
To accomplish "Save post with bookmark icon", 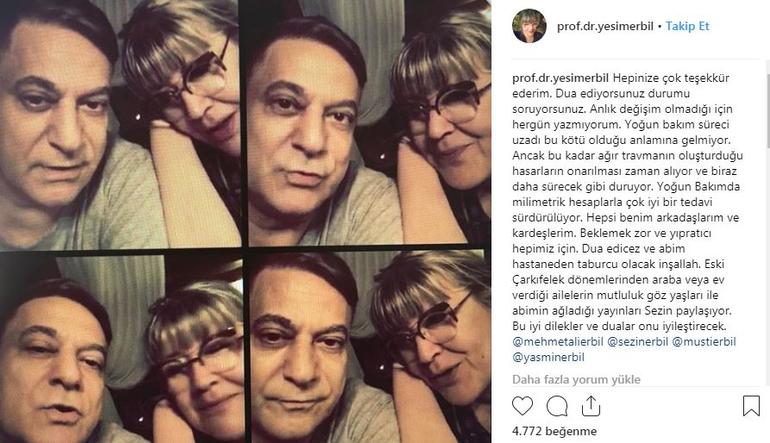I will tap(751, 406).
